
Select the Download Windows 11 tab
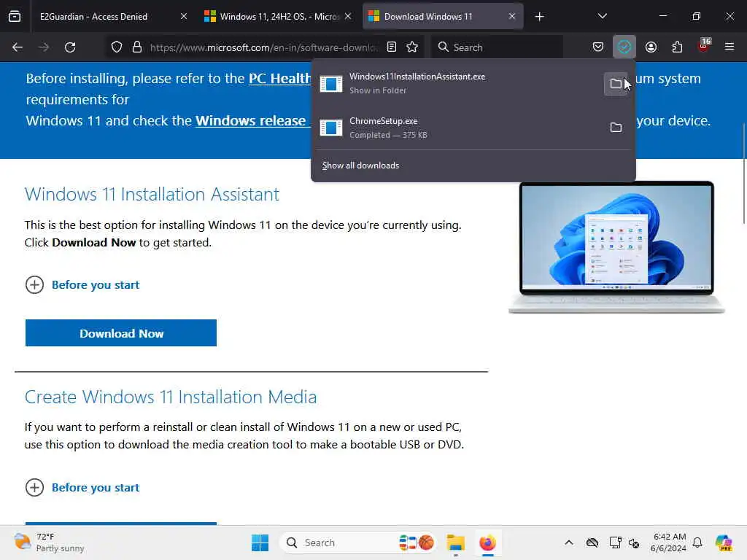pyautogui.click(x=443, y=16)
